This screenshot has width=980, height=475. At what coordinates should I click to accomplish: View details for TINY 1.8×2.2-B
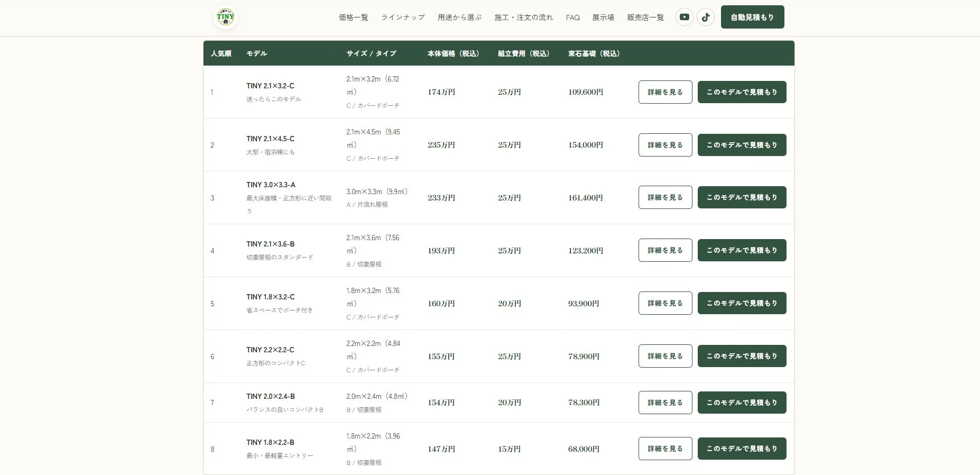(x=665, y=449)
